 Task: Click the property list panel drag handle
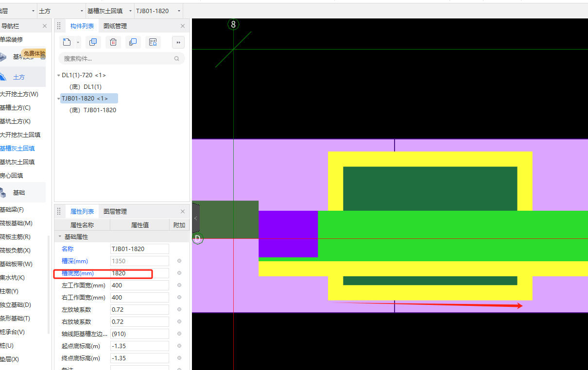point(59,212)
